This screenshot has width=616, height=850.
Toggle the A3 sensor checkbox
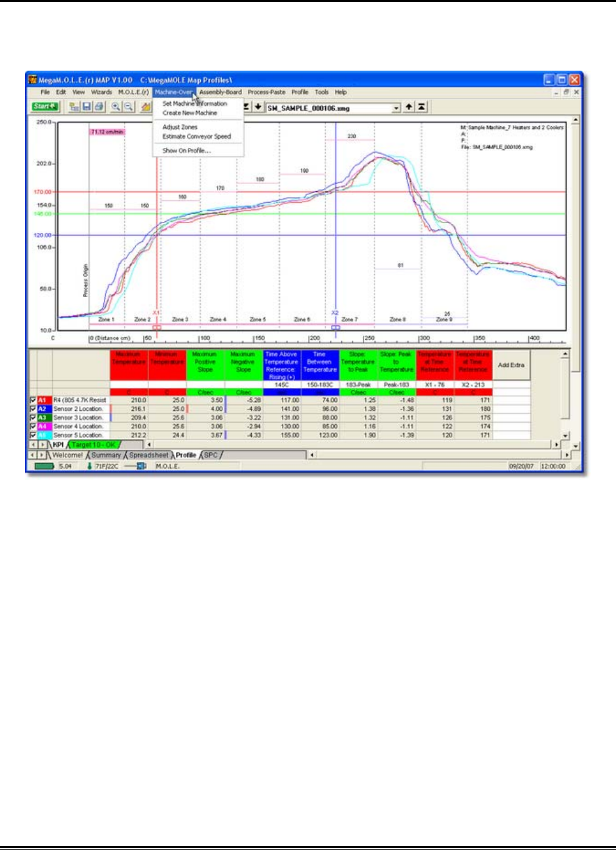pyautogui.click(x=33, y=417)
